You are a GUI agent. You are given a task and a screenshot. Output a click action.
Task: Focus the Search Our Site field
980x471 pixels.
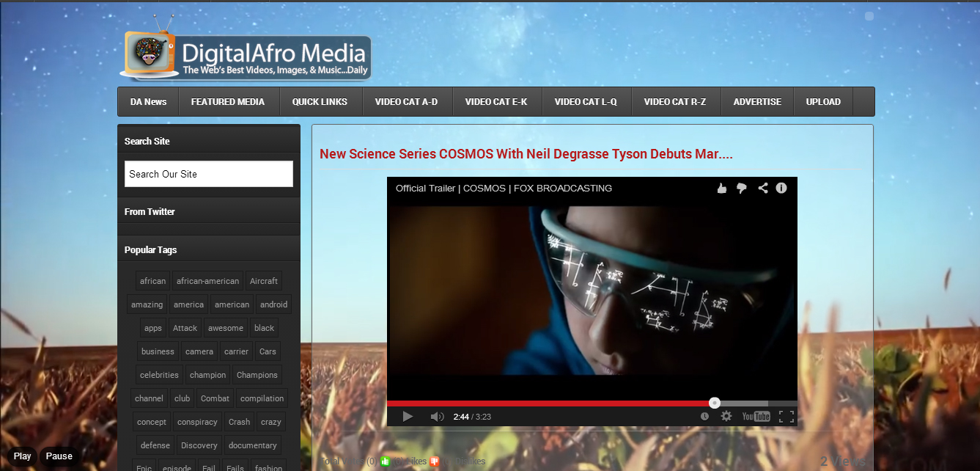pyautogui.click(x=209, y=174)
